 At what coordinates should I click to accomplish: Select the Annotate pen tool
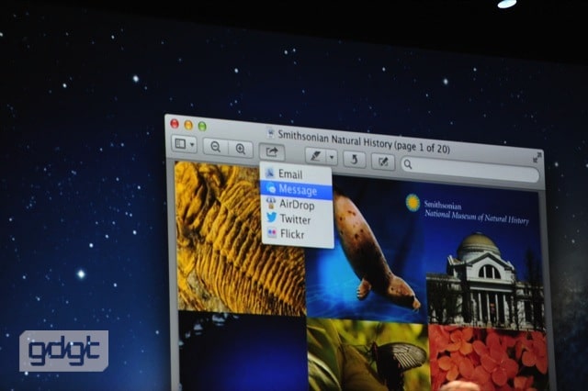coord(316,156)
